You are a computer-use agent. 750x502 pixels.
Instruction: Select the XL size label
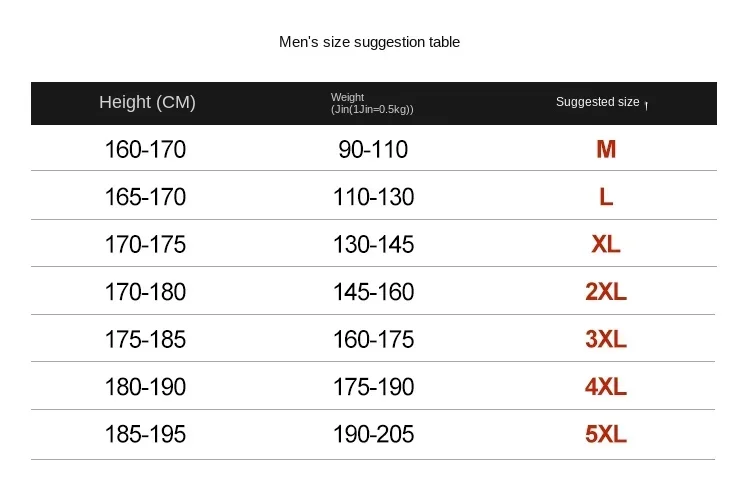click(x=606, y=244)
